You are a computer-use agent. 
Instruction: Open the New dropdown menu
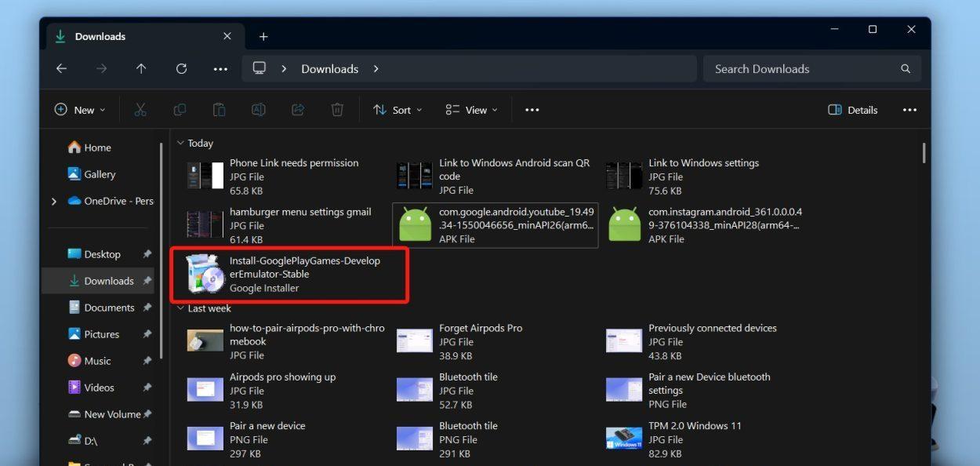79,110
